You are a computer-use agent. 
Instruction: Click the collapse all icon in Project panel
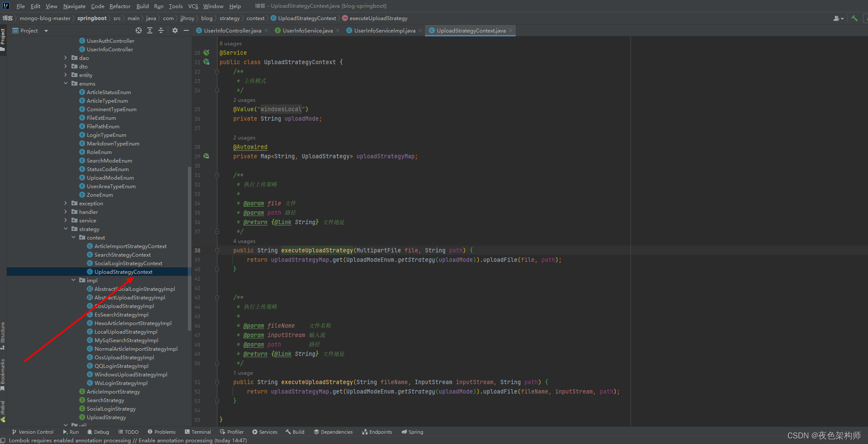point(161,30)
